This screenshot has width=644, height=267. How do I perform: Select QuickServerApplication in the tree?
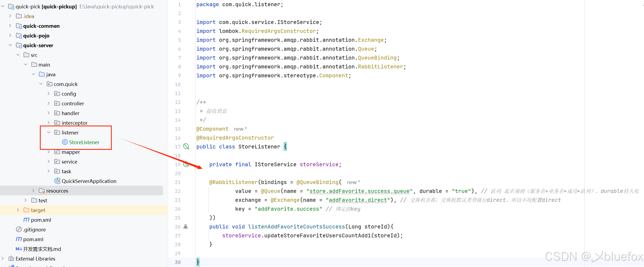point(89,181)
